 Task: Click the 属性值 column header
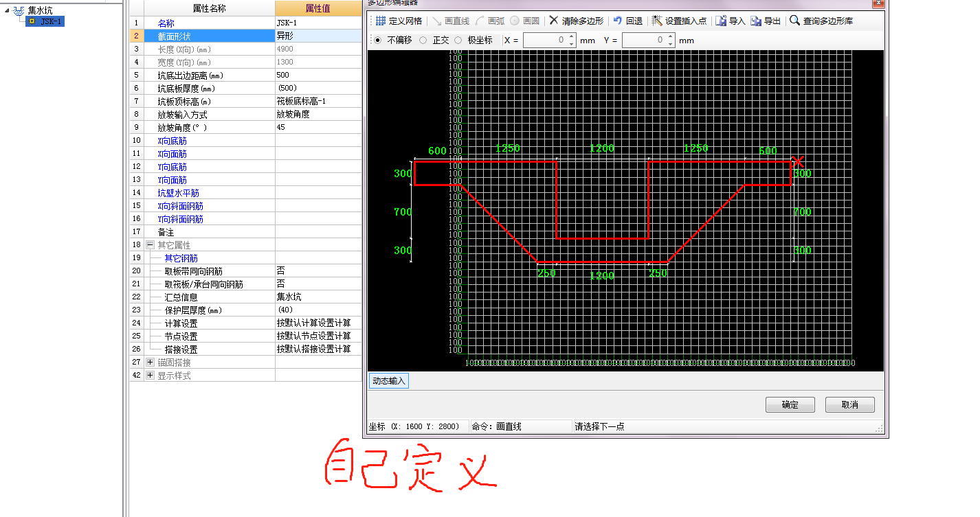pyautogui.click(x=318, y=8)
